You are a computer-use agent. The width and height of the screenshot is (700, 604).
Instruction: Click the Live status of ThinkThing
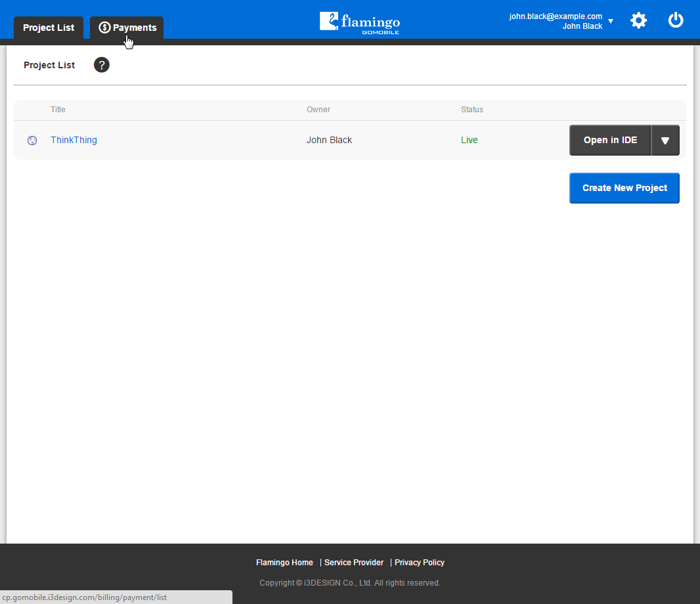[x=469, y=140]
